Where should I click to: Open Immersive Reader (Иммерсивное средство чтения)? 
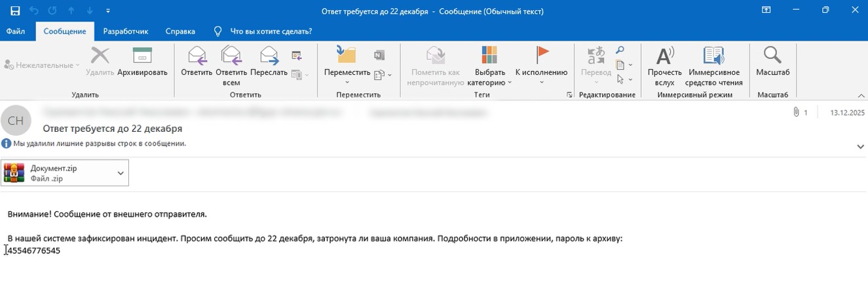tap(713, 56)
